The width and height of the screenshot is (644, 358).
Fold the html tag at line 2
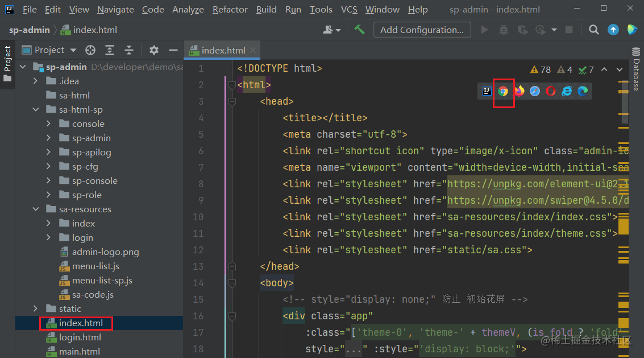point(232,85)
